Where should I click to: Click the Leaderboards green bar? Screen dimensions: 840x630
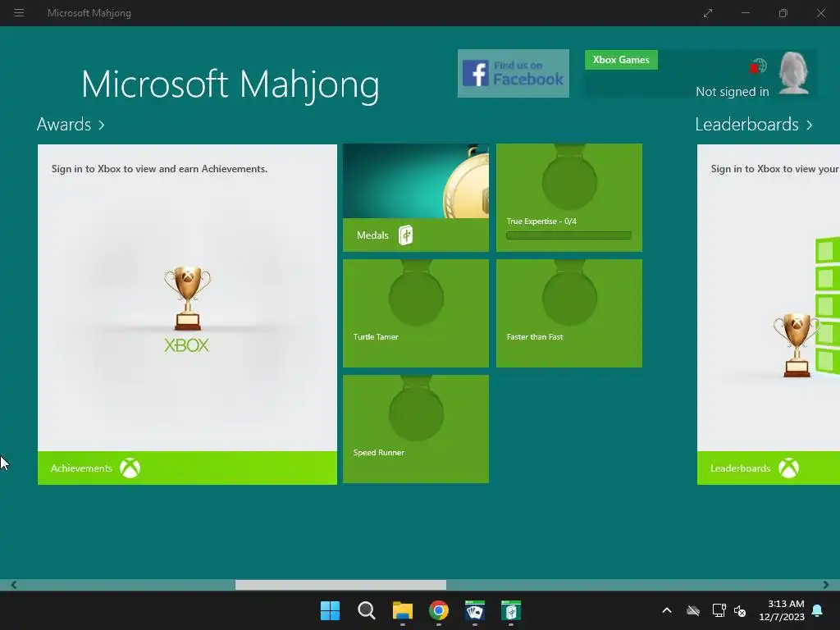click(768, 468)
